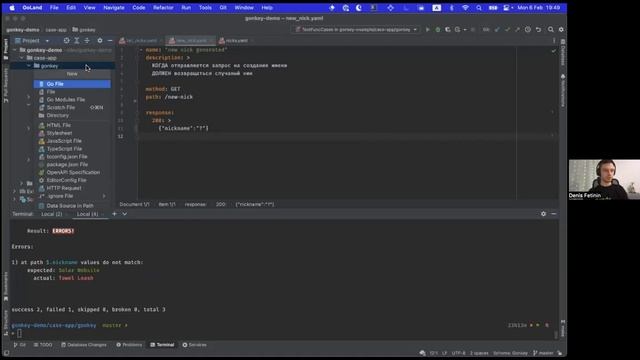Select OpenAPI Specification entry

pyautogui.click(x=72, y=172)
